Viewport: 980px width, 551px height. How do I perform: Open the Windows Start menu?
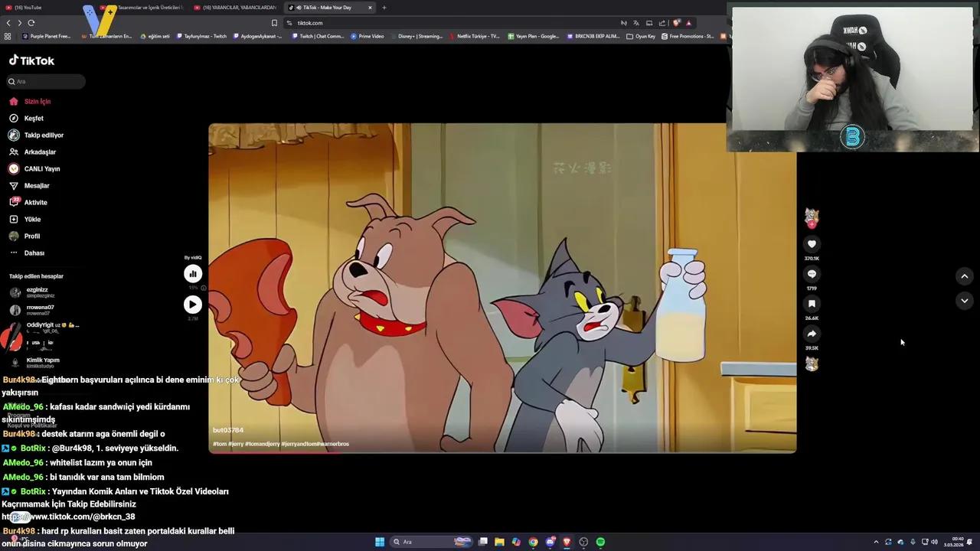tap(380, 542)
